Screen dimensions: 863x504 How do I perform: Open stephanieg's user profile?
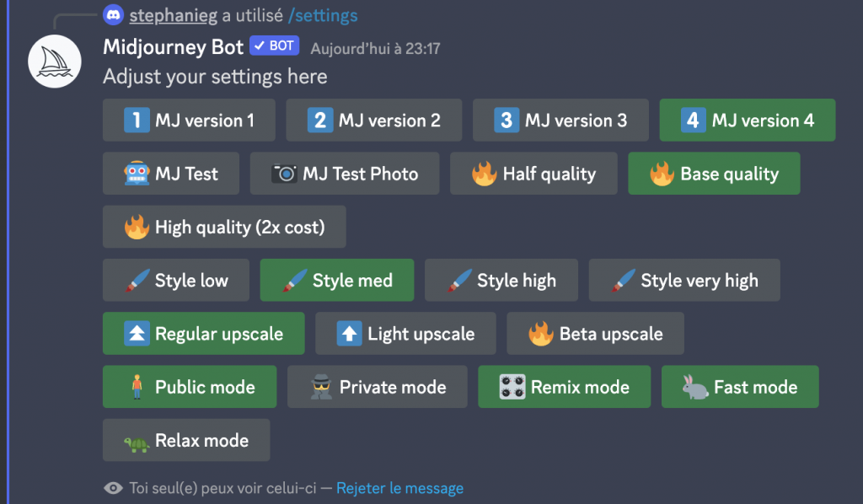click(174, 15)
